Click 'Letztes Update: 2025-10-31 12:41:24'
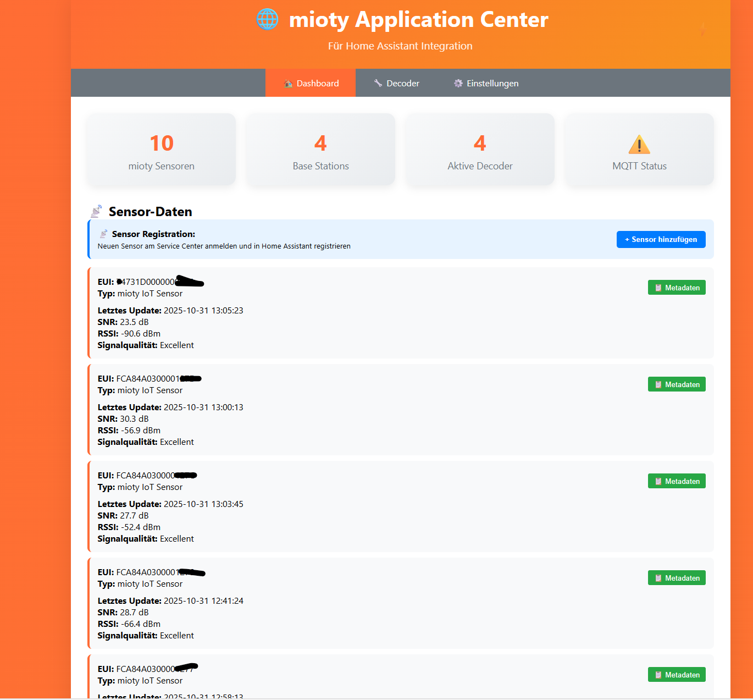753x700 pixels. [170, 601]
